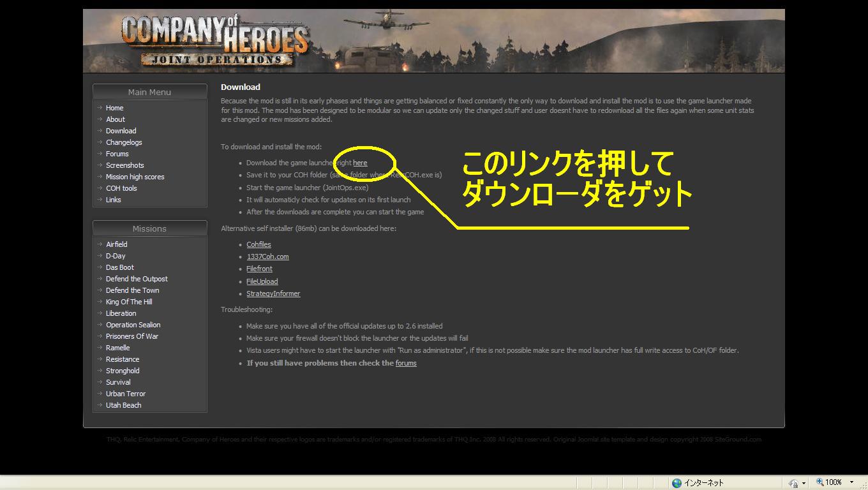The height and width of the screenshot is (490, 868).
Task: Select the Utah Beach mission
Action: click(x=124, y=405)
